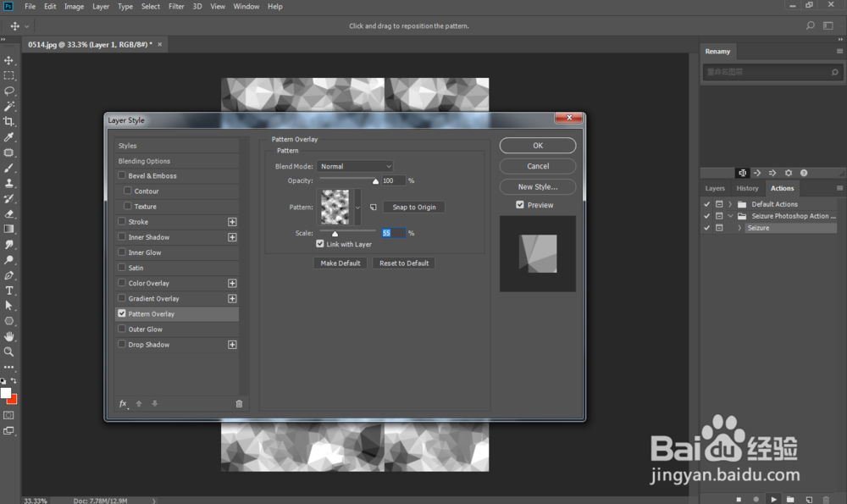The width and height of the screenshot is (847, 504).
Task: Enable the Inner Shadow checkbox
Action: click(x=122, y=236)
